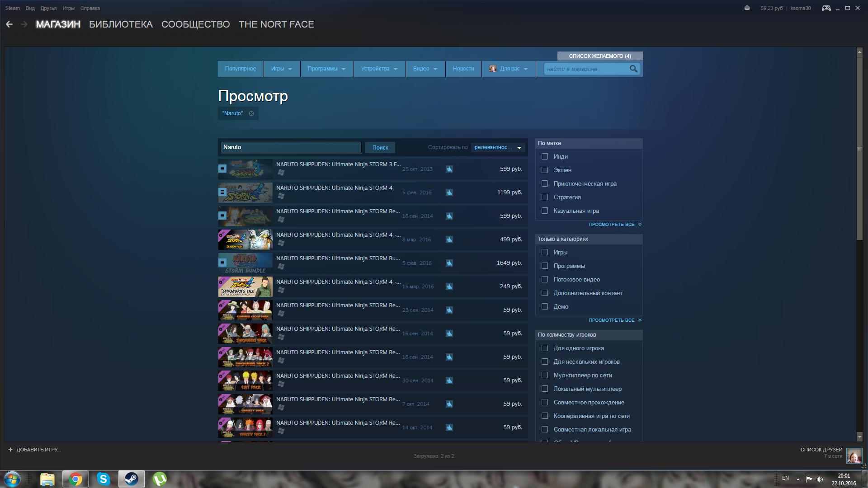
Task: Click Steam icon for STORM 3 row
Action: tap(449, 169)
